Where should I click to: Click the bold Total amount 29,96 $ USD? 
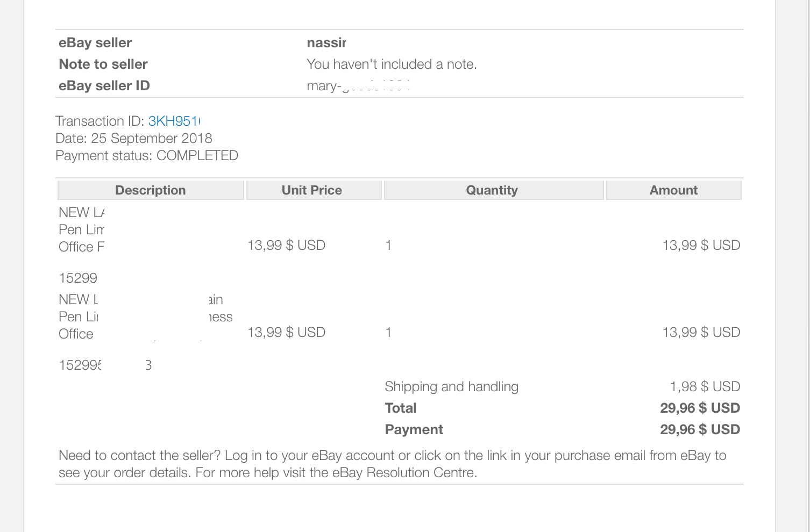(x=700, y=408)
